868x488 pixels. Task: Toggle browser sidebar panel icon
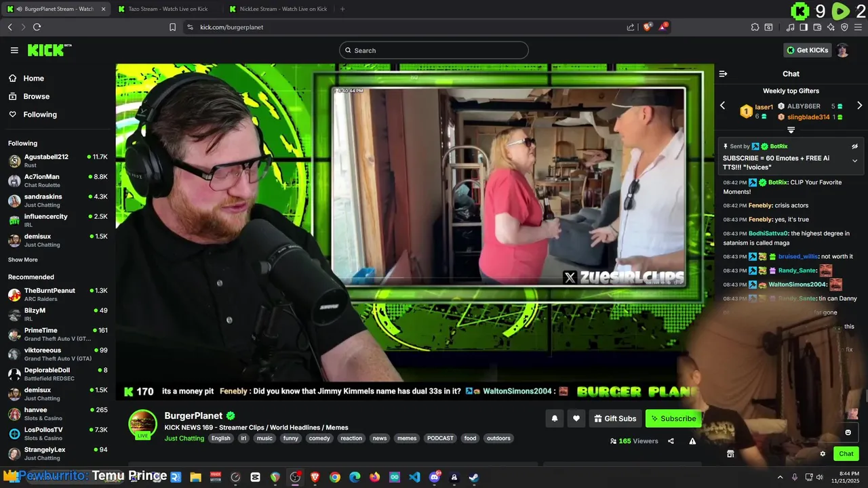(x=804, y=27)
